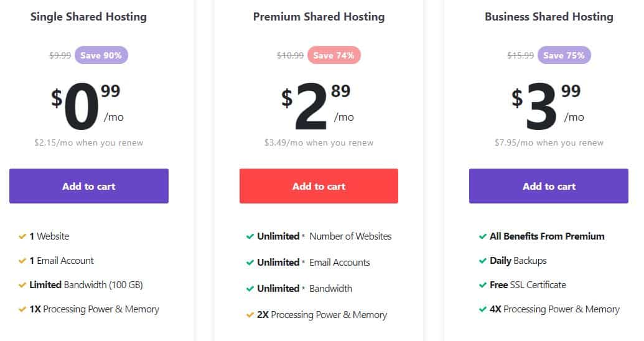Click the checkmark beside All Benefits From Premium
Screen dimensions: 644x341
tap(483, 236)
